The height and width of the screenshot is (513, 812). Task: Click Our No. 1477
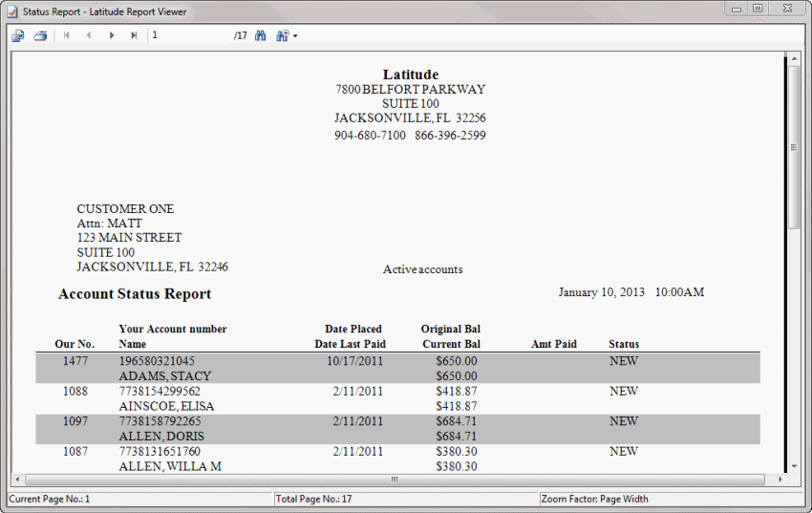coord(75,361)
